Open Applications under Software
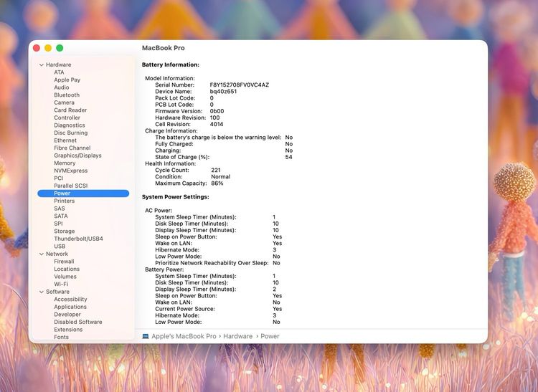 click(x=70, y=307)
